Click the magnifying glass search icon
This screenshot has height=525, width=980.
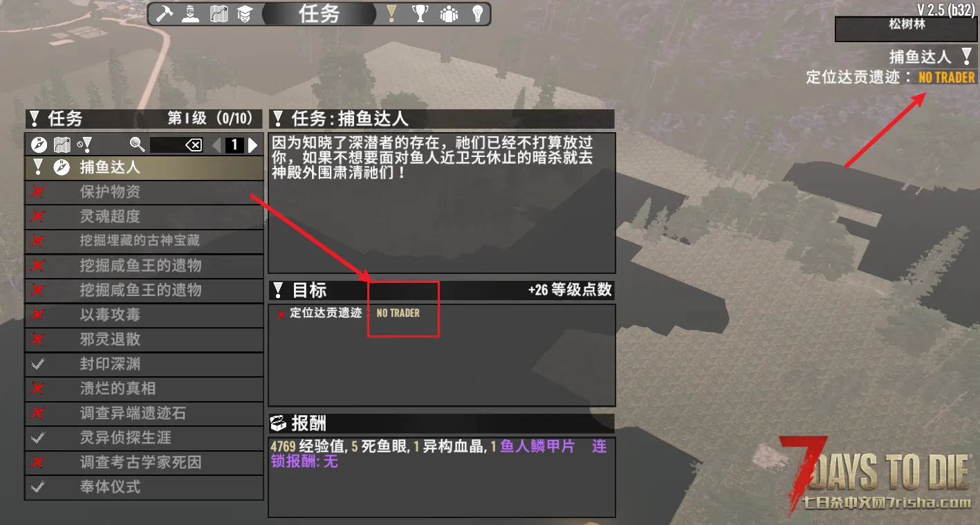click(x=138, y=145)
